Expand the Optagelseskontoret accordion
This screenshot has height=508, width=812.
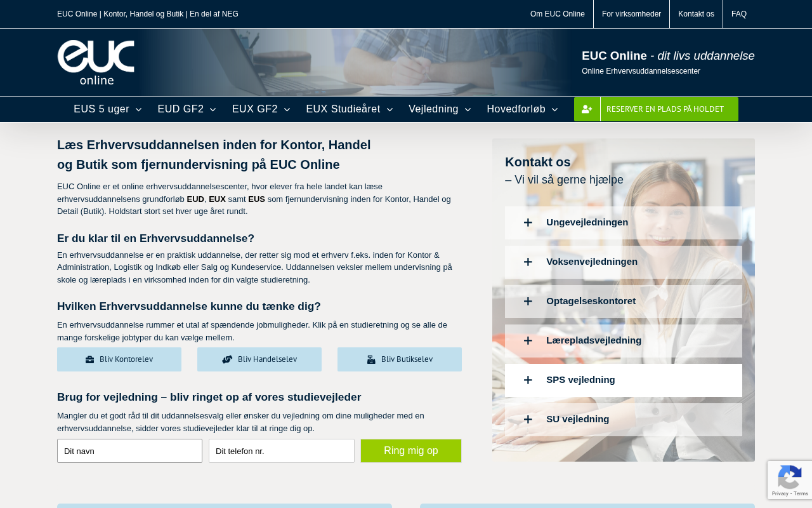[x=624, y=302]
